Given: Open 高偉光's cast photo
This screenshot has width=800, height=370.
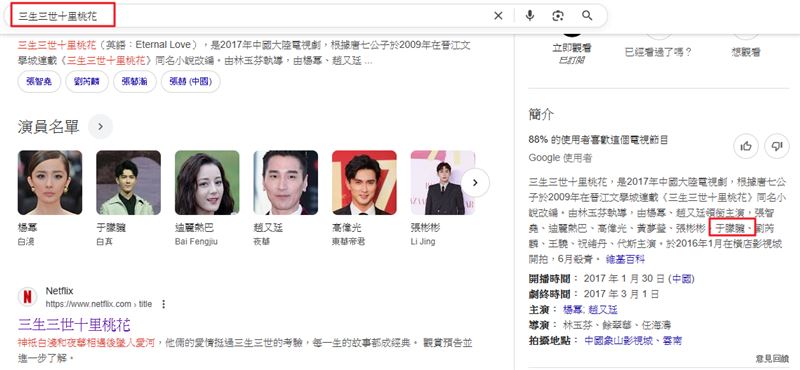Looking at the screenshot, I should coord(364,182).
